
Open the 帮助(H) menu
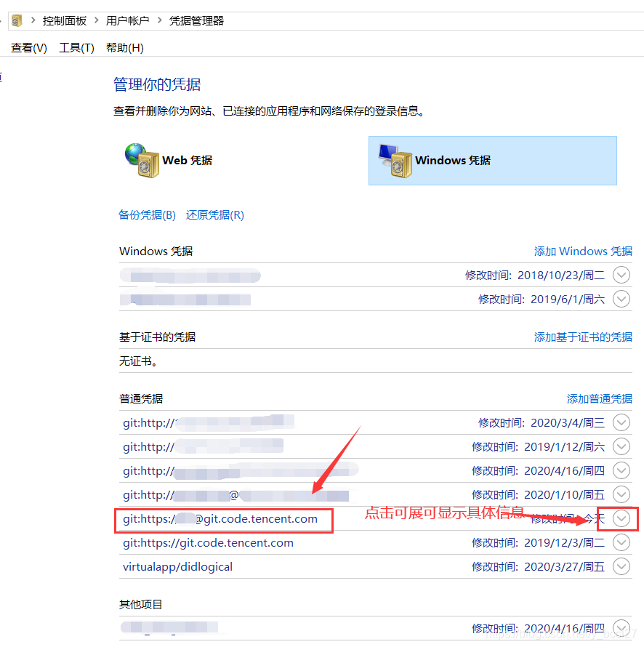[124, 47]
